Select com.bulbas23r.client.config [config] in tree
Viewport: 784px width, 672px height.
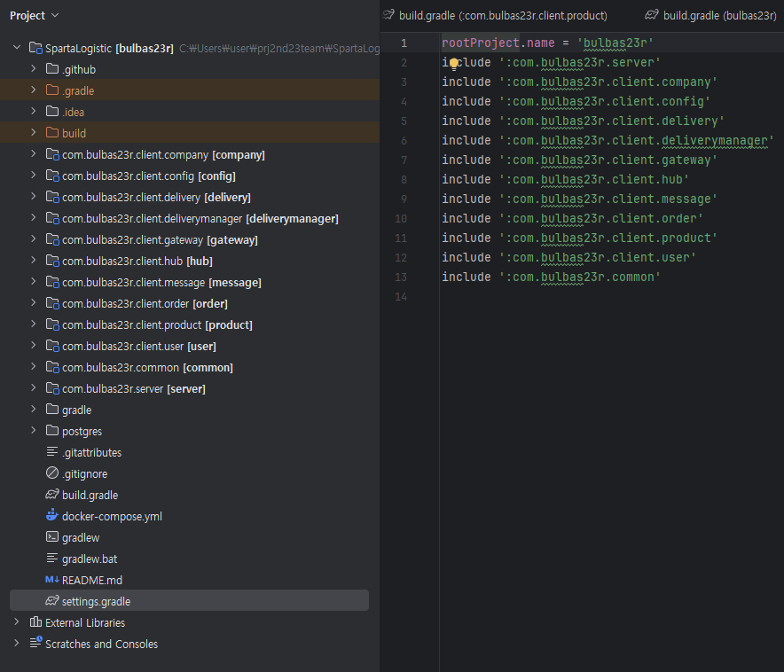(149, 176)
